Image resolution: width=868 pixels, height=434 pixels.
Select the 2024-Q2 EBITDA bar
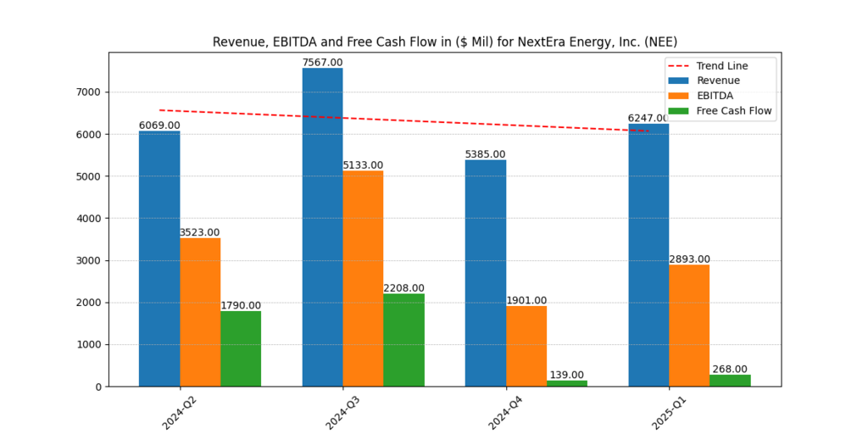tap(200, 312)
